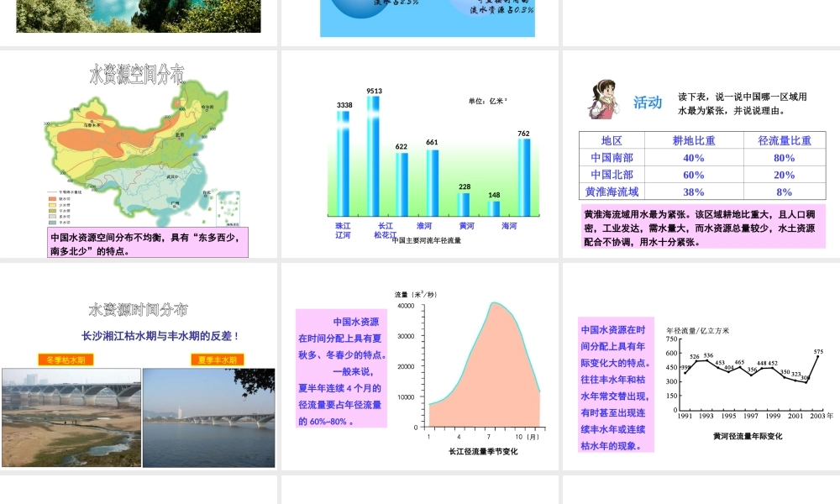The width and height of the screenshot is (840, 504).
Task: Click the 地区 table header cell
Action: 612,140
